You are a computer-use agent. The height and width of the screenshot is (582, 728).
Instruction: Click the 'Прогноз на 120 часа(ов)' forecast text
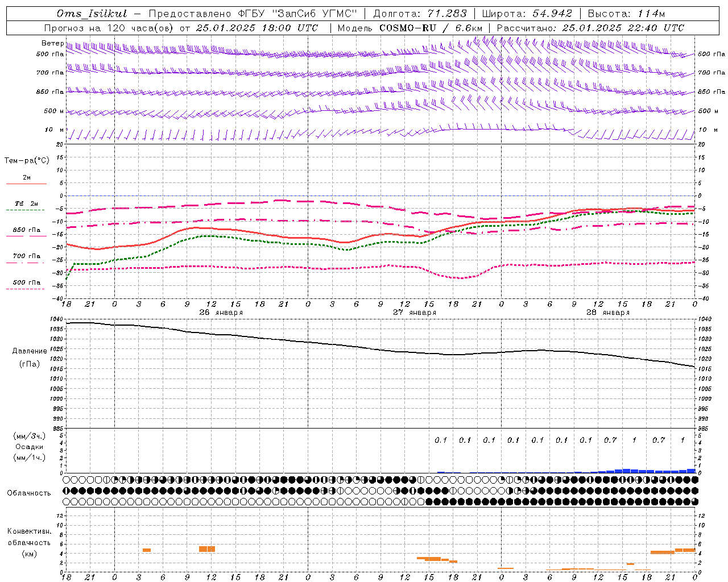point(109,28)
